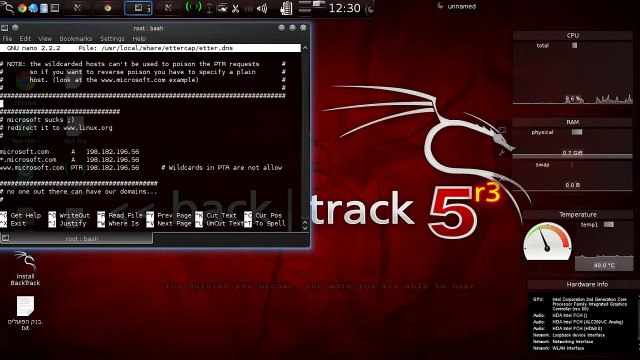Click the wrench configure handle beside RAM widget
Screen dimensions: 640x360
502,153
